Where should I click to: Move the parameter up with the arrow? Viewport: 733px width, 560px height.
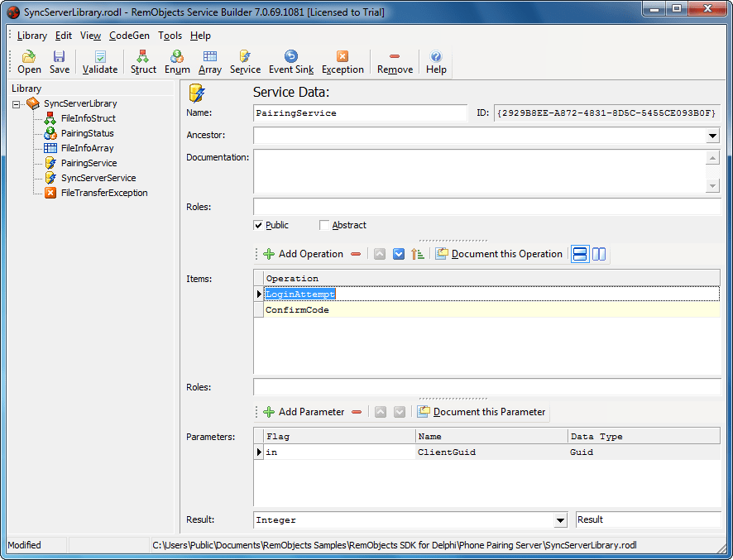coord(381,412)
